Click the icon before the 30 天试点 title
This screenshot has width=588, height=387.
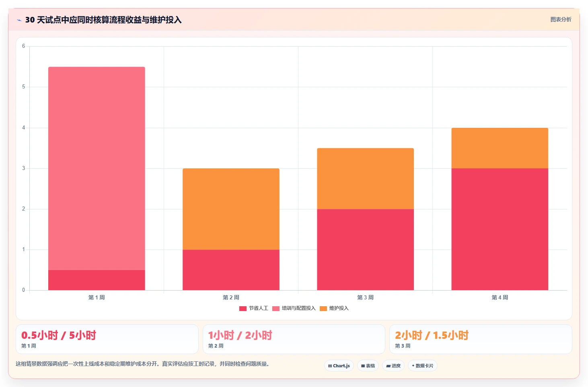point(19,20)
